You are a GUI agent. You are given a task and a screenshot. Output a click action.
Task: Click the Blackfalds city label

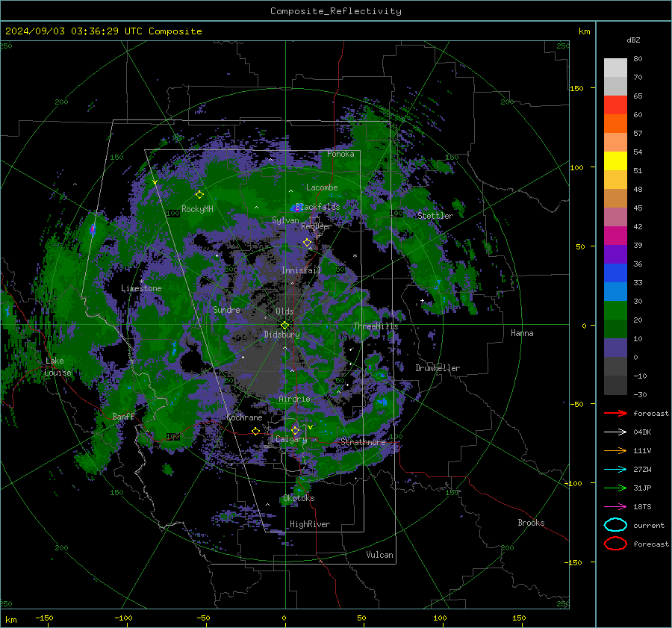coord(317,207)
